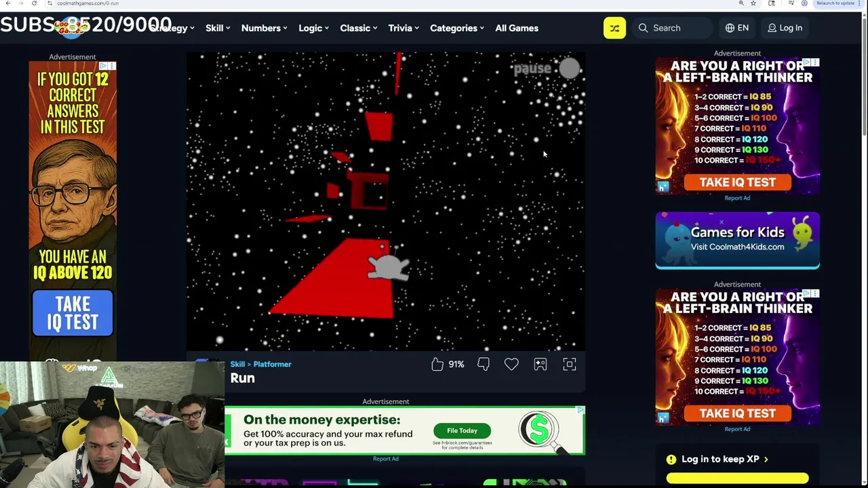
Task: Add Run to favorites with heart icon
Action: (x=511, y=365)
